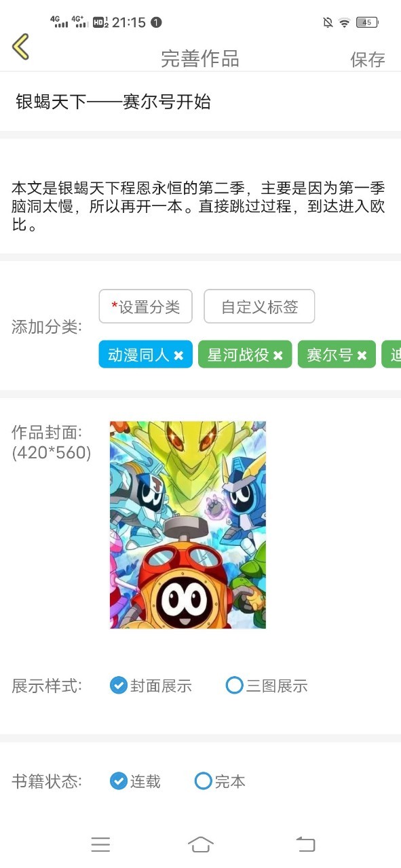Remove the 赛尔号 tag via its x
The height and width of the screenshot is (868, 401).
pyautogui.click(x=362, y=355)
